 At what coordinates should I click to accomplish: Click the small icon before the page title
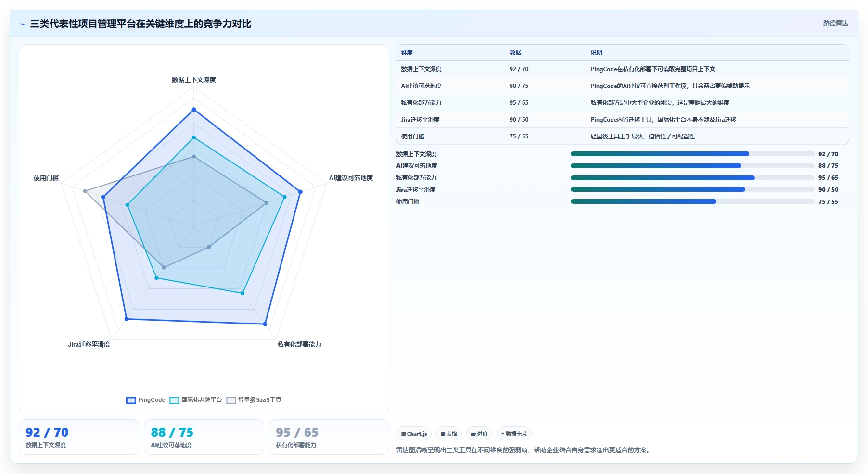pos(23,24)
